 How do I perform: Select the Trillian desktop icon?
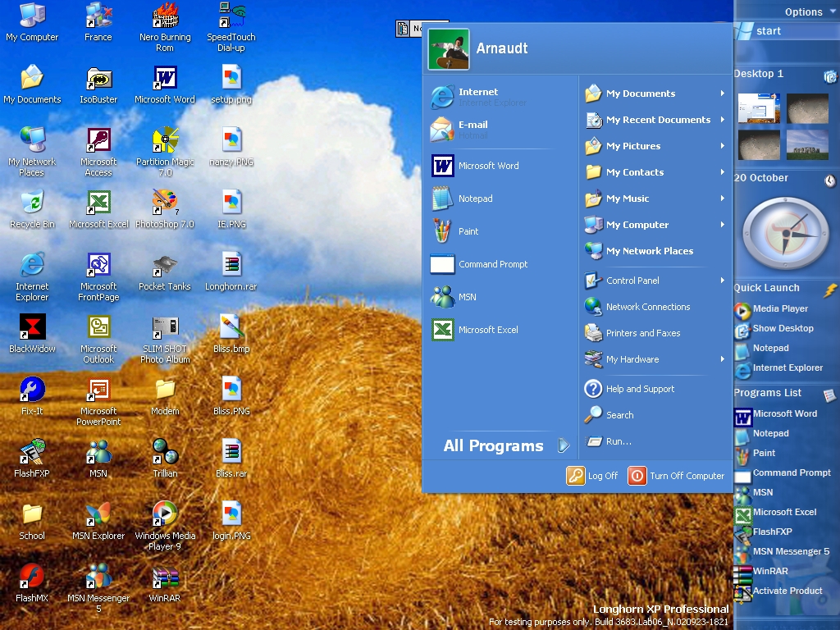click(165, 452)
